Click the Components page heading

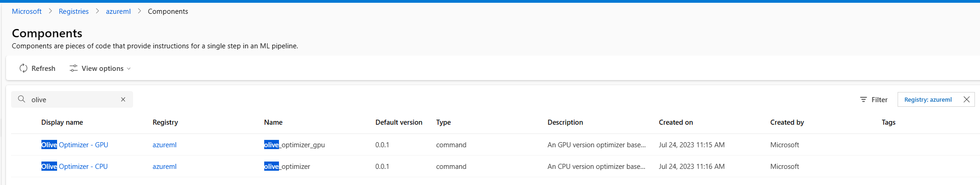pyautogui.click(x=47, y=33)
